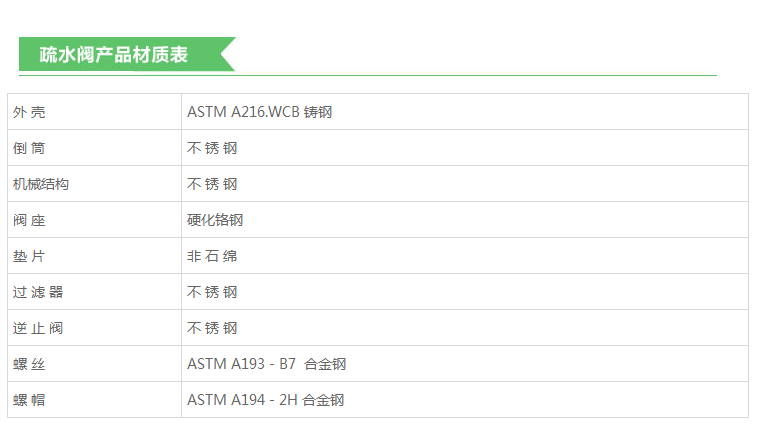
Task: Click the green 疏水阀产品材质表 title banner
Action: pyautogui.click(x=114, y=55)
